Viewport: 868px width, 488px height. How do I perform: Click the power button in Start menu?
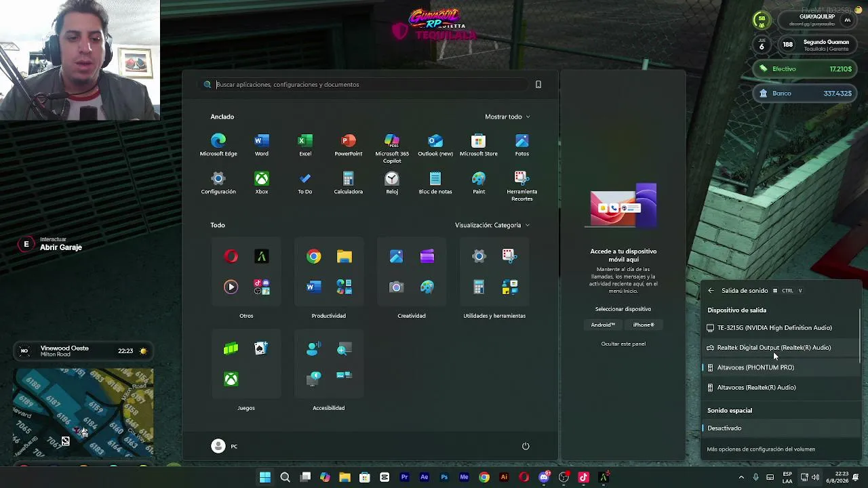coord(526,446)
